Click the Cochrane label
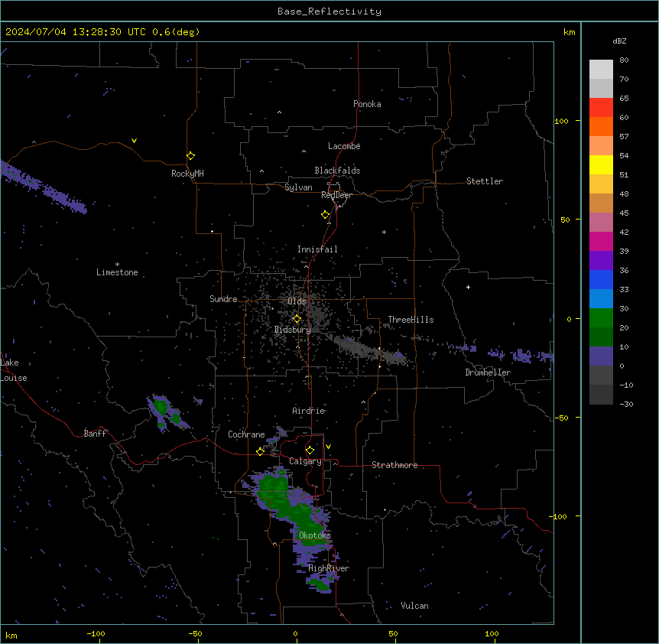 pos(246,434)
